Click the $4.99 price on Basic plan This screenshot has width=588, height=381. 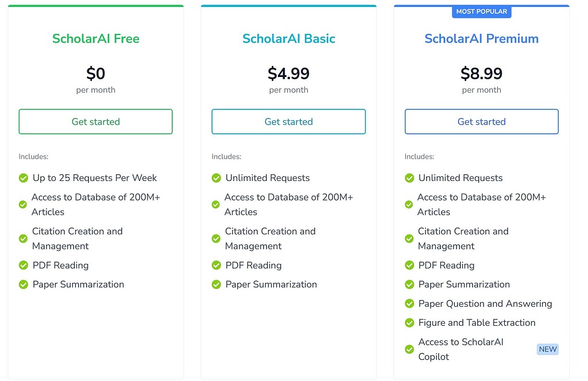point(288,74)
